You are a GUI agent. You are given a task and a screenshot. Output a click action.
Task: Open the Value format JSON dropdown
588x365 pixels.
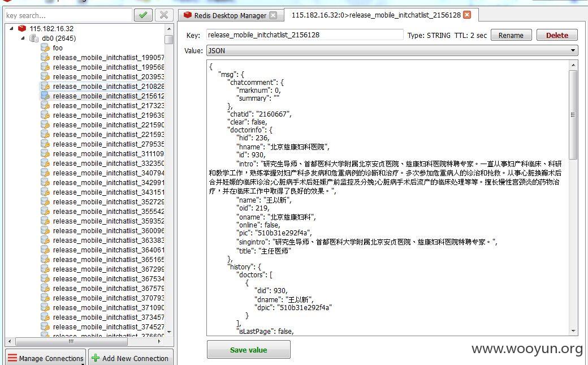(x=392, y=50)
